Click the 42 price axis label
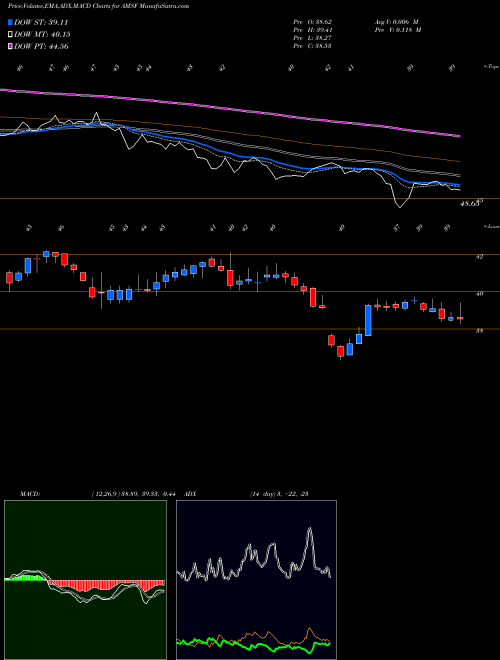Viewport: 500px width, 660px height. pos(479,256)
